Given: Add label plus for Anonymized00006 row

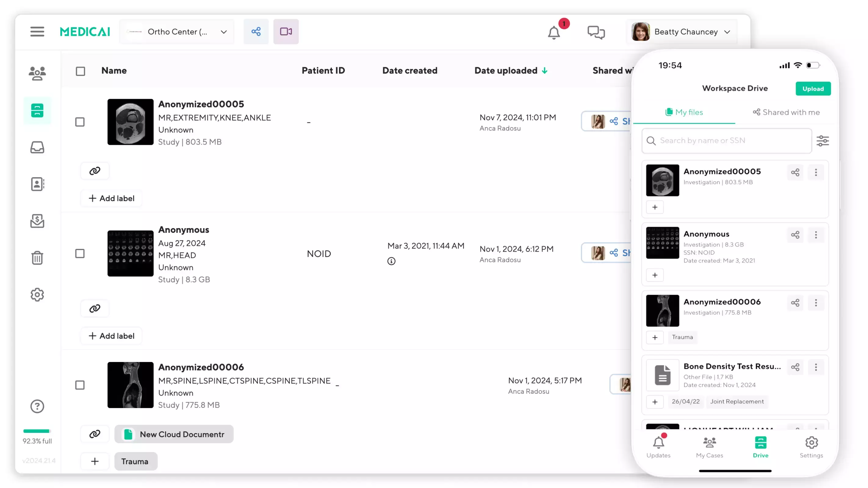Looking at the screenshot, I should pyautogui.click(x=95, y=461).
